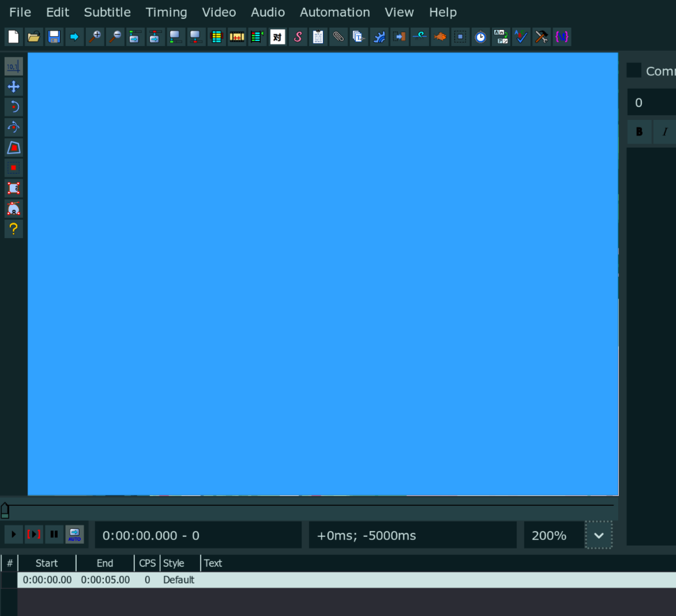Click the Jump To arrow icon

pyautogui.click(x=74, y=37)
